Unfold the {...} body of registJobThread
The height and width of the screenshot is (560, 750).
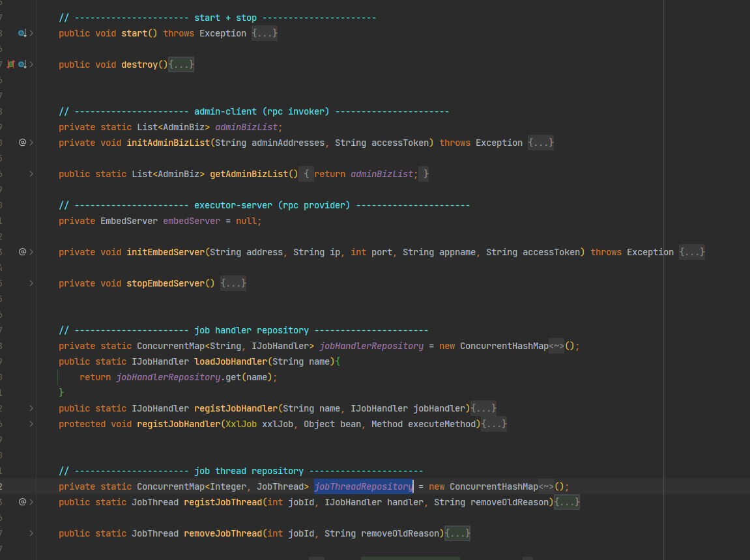click(x=567, y=502)
